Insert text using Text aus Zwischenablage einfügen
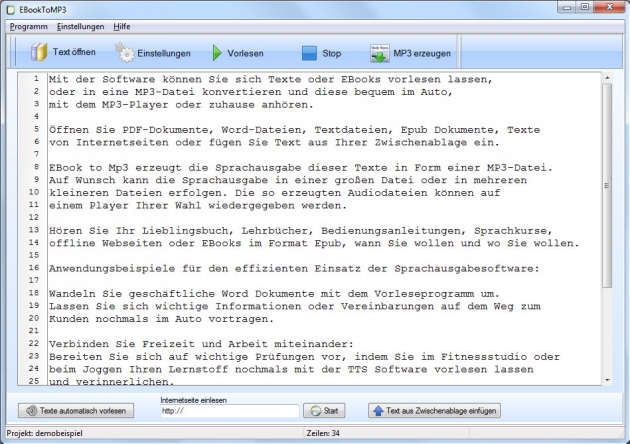This screenshot has height=444, width=630. (434, 410)
